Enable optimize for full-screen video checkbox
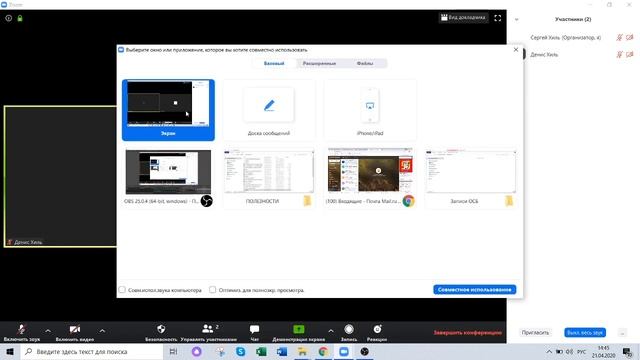640x360 pixels. [213, 289]
